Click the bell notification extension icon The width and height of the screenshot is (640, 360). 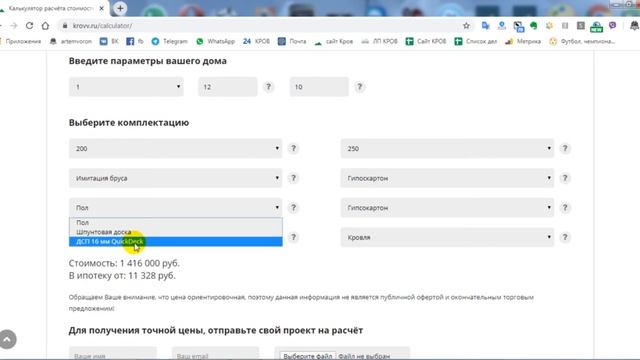pyautogui.click(x=634, y=26)
